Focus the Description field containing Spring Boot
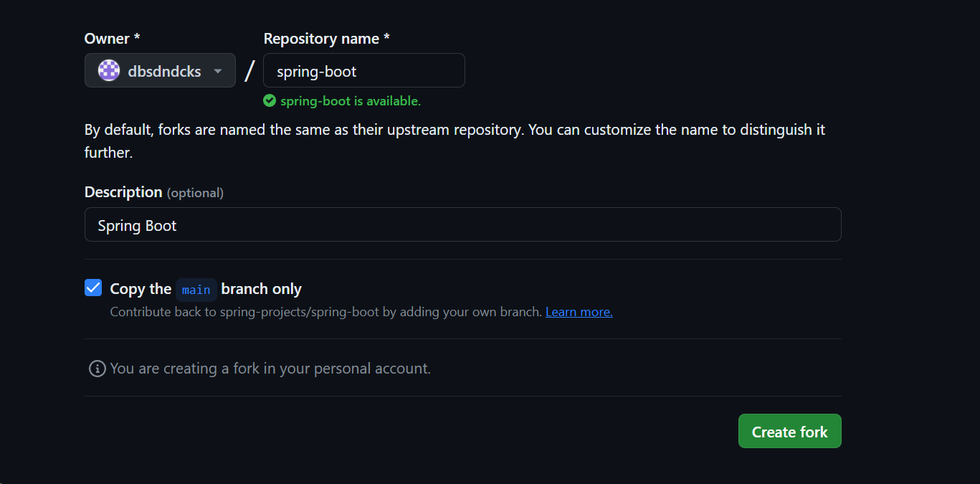 click(462, 224)
